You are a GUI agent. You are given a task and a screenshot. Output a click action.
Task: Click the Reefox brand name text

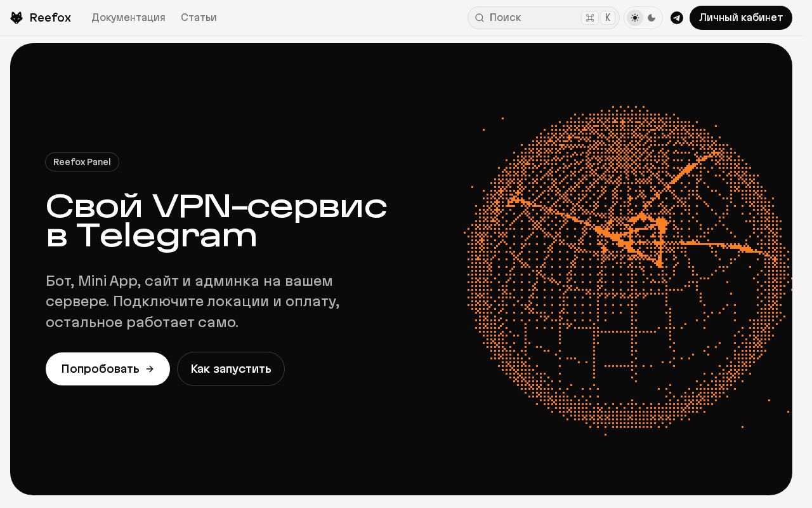(x=50, y=18)
